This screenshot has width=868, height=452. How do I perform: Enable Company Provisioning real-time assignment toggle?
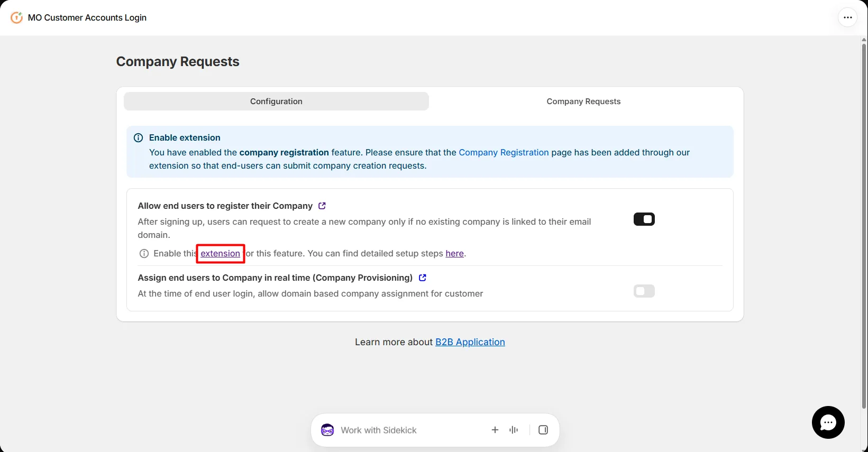point(644,291)
